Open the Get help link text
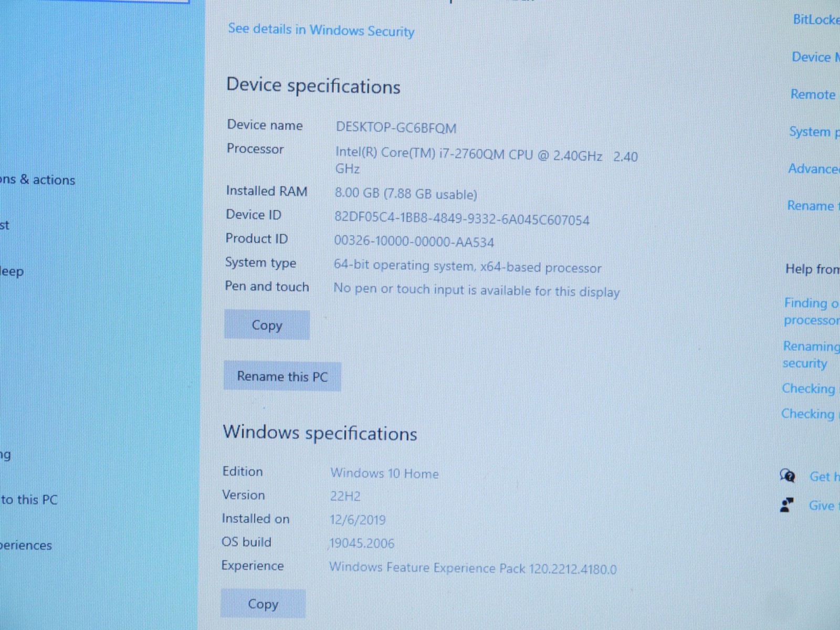Screen dimensions: 840x630 (824, 477)
